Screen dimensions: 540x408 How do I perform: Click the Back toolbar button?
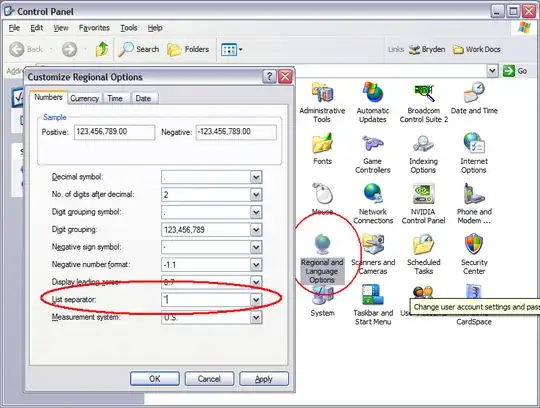pyautogui.click(x=27, y=49)
